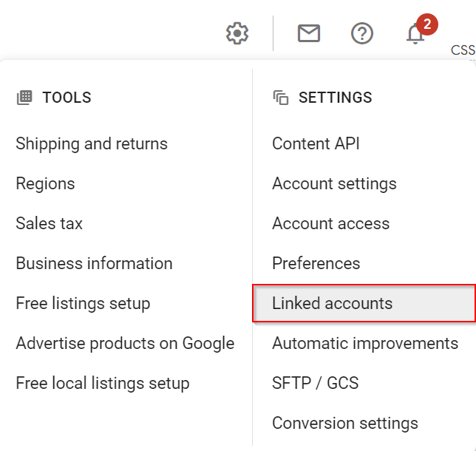Screen dimensions: 476x451
Task: Go to Business information
Action: point(94,263)
